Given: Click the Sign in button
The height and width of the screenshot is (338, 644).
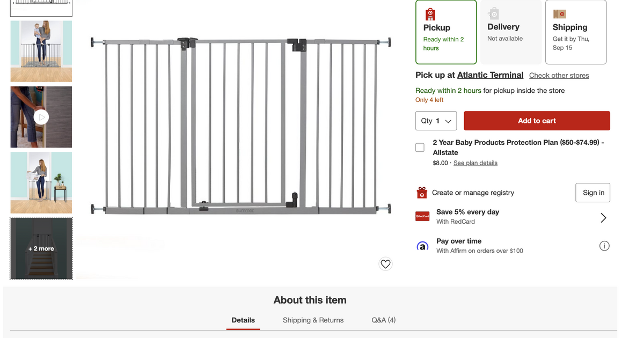Looking at the screenshot, I should point(592,192).
